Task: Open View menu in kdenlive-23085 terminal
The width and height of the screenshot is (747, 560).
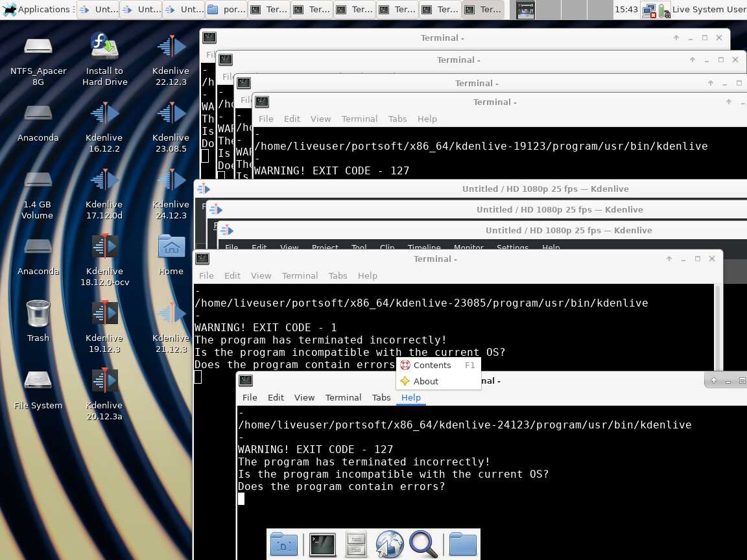Action: 261,275
